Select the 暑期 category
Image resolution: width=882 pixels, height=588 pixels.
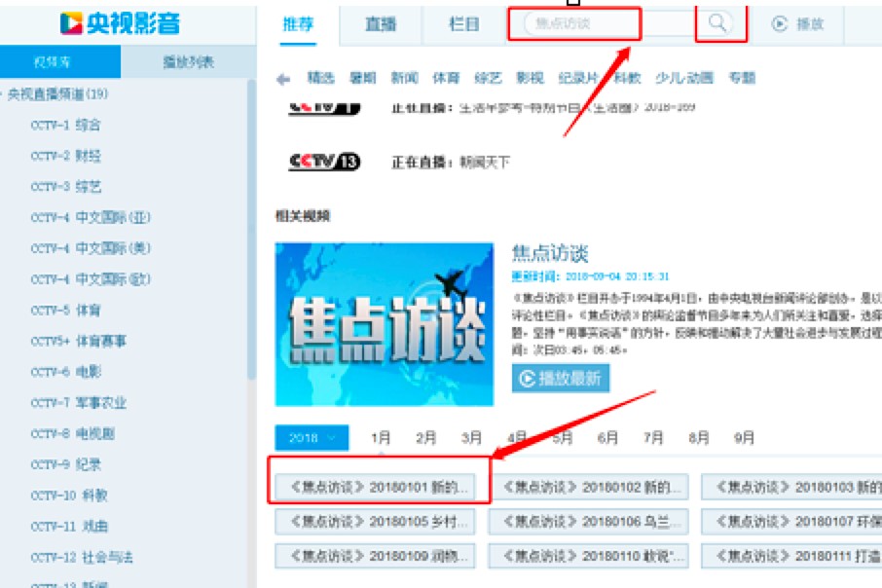pos(362,78)
